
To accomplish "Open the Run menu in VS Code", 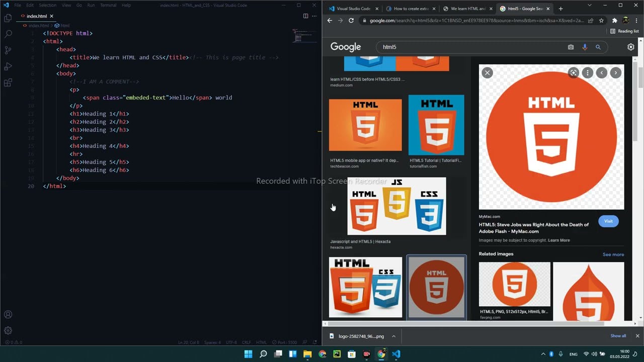I will 91,5.
